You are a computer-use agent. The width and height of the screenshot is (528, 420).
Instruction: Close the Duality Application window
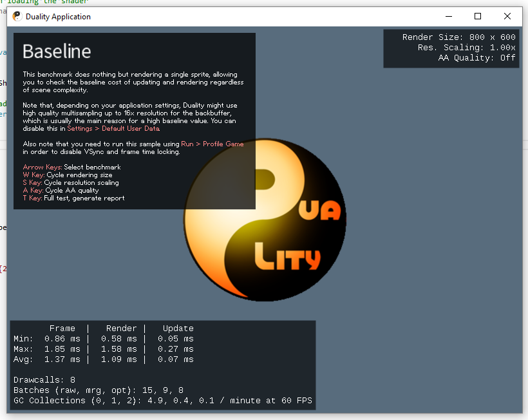507,16
